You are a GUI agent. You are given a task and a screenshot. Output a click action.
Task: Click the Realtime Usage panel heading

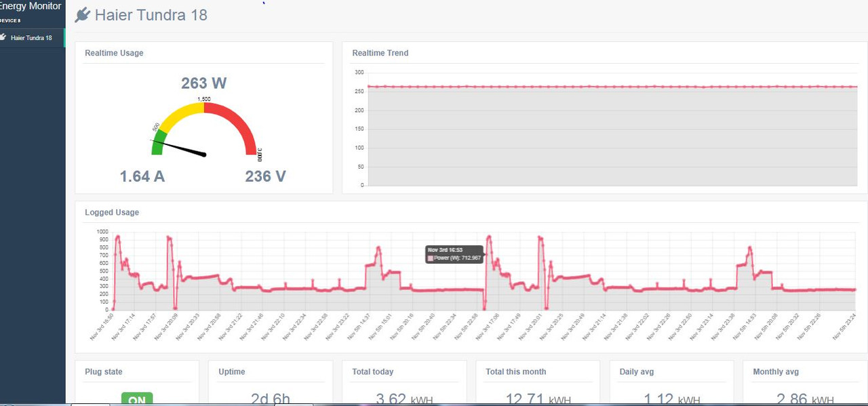click(114, 53)
